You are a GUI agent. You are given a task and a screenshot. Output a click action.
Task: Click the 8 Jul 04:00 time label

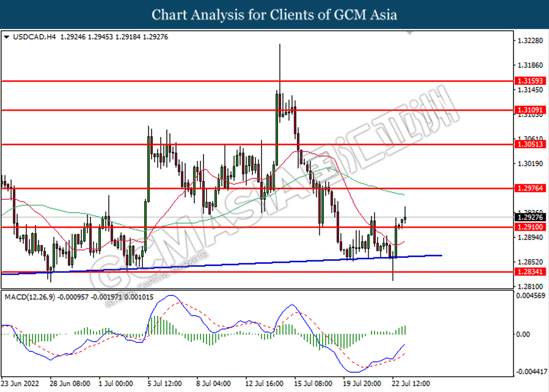click(213, 384)
